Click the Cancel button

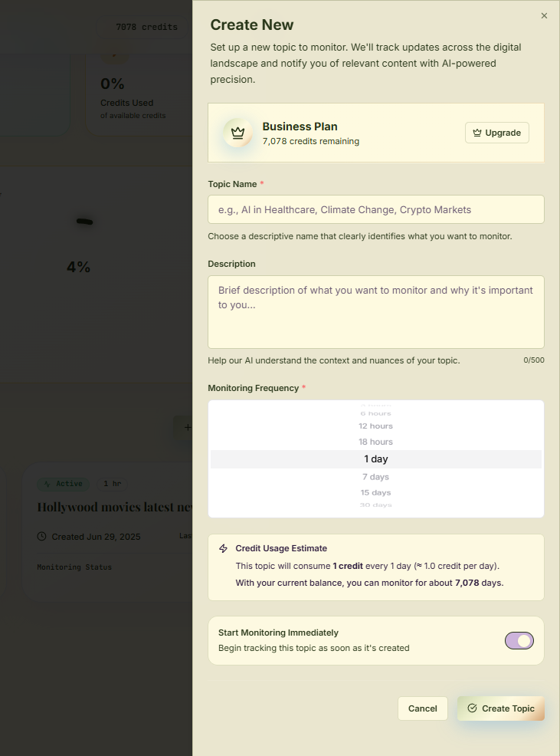pyautogui.click(x=422, y=708)
